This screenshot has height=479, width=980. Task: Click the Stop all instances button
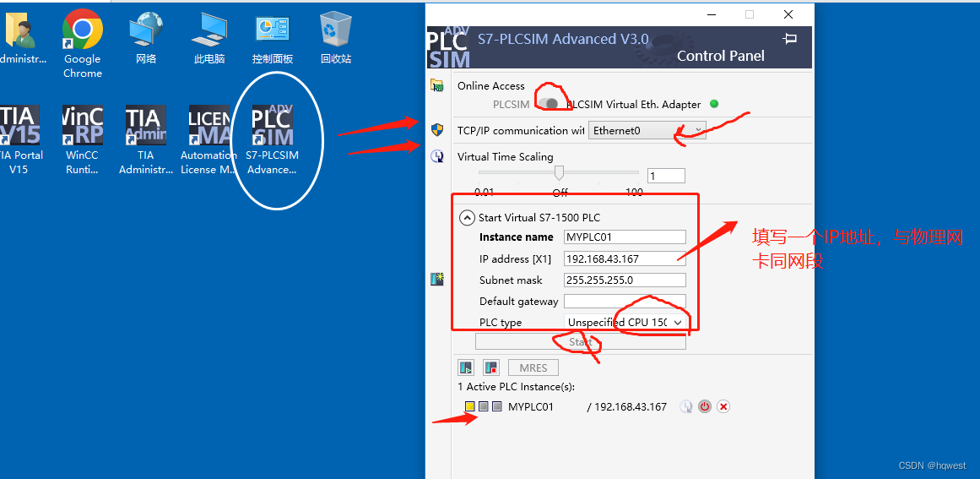pos(491,367)
